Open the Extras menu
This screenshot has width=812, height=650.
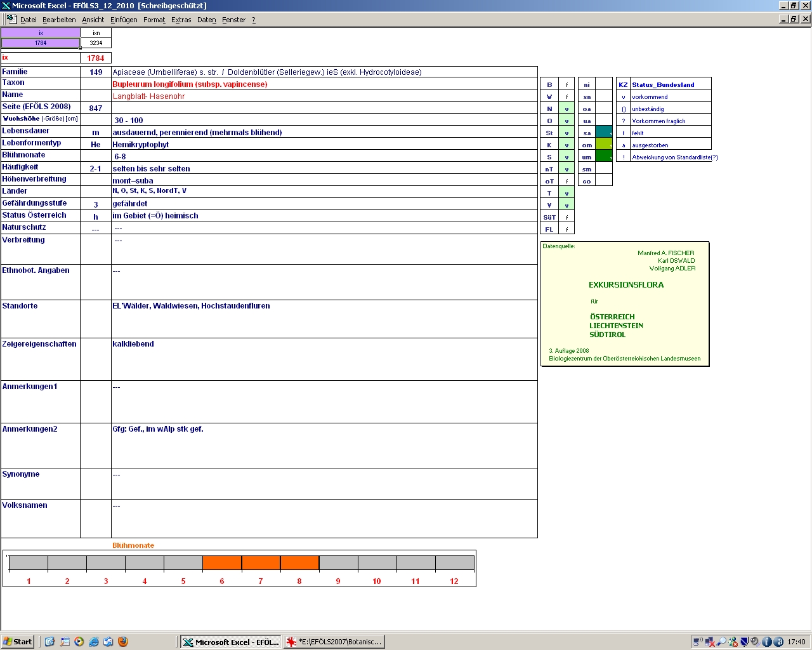coord(181,20)
